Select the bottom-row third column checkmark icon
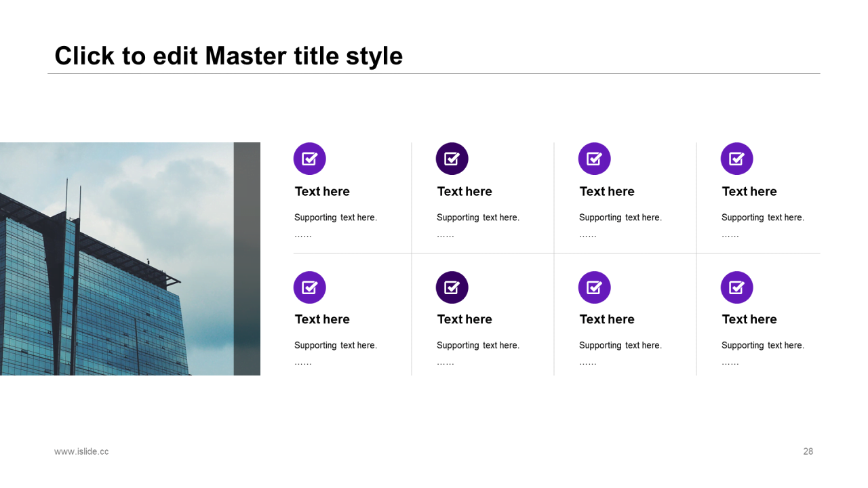The height and width of the screenshot is (488, 868). pos(594,287)
